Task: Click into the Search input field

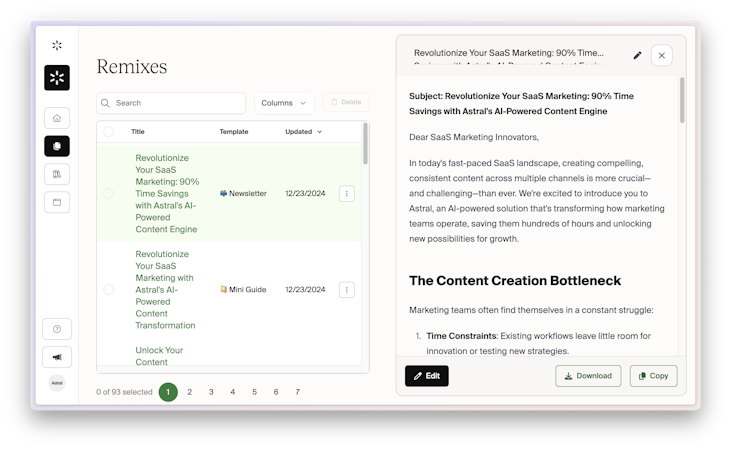Action: [171, 103]
